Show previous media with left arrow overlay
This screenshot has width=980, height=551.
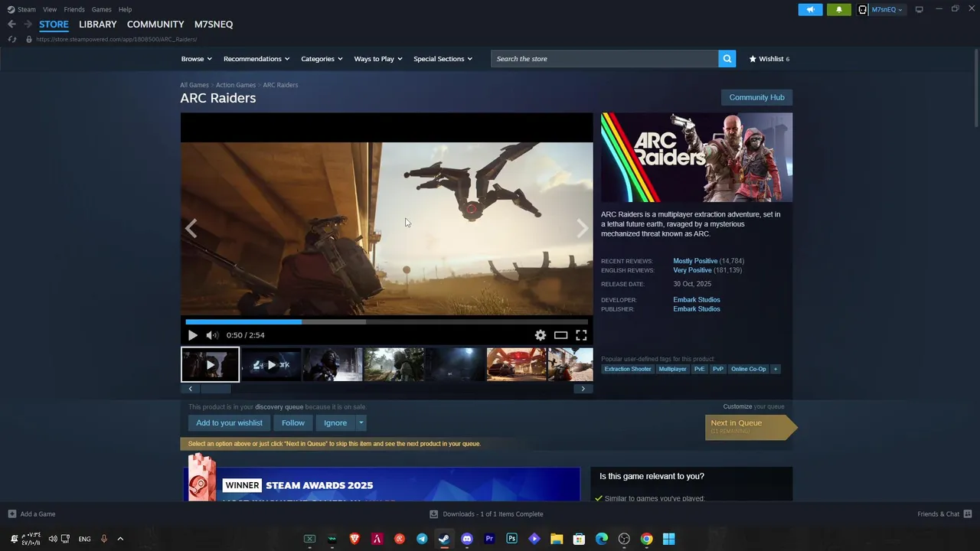[x=191, y=228]
